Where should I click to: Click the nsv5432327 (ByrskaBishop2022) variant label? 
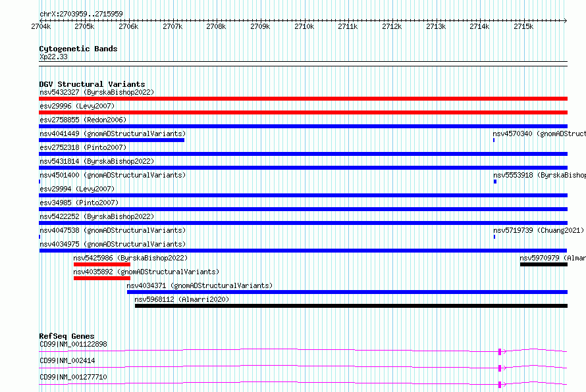(x=97, y=92)
